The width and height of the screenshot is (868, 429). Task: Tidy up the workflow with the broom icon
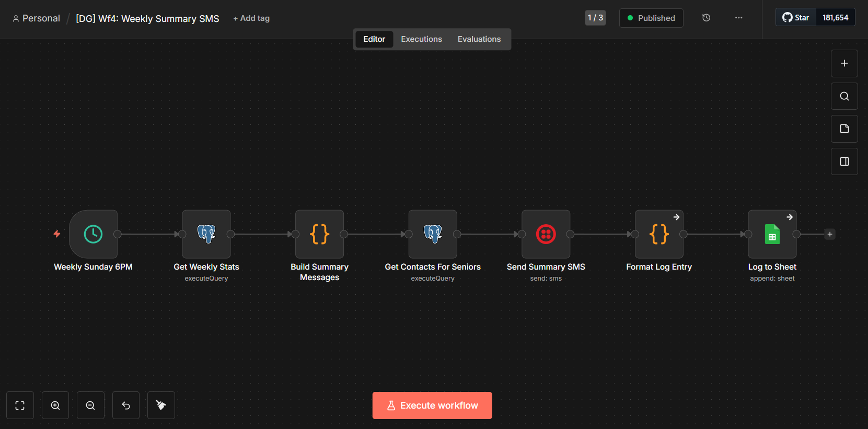(161, 405)
